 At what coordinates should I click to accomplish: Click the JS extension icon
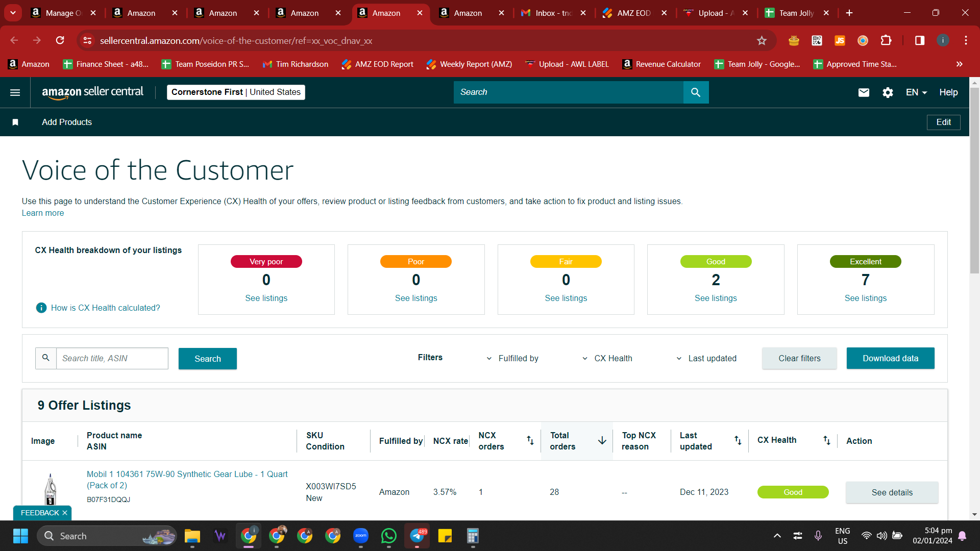click(x=840, y=40)
